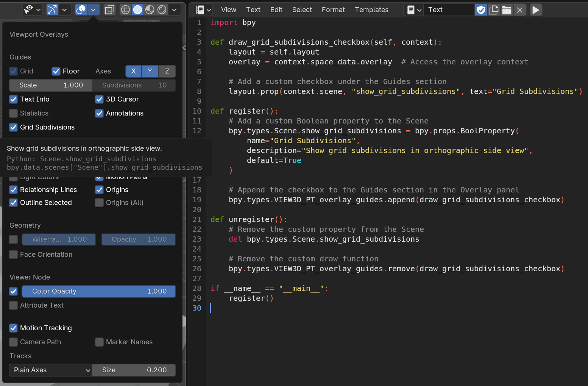Toggle the fake user shield icon
This screenshot has width=588, height=386.
481,10
